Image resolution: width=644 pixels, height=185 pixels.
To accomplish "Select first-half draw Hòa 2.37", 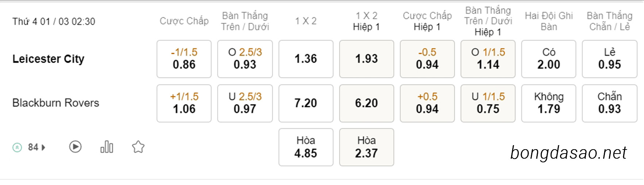I will pyautogui.click(x=367, y=147).
